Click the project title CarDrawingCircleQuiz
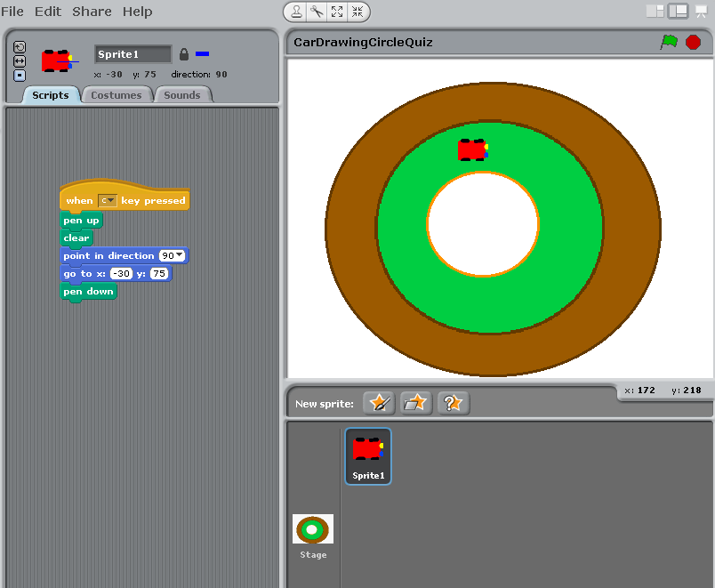 pyautogui.click(x=363, y=43)
